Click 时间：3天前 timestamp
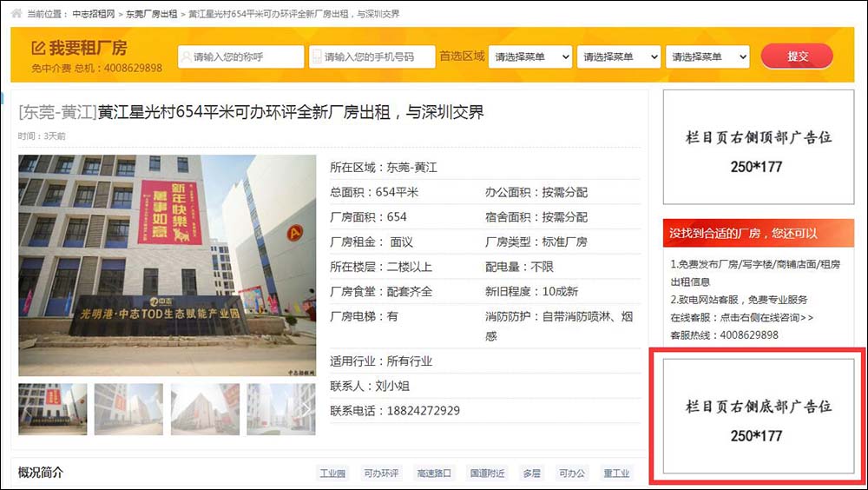 point(42,136)
